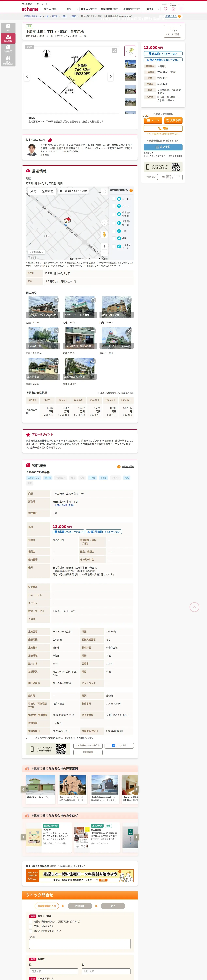Enable 病院 on the map
The height and width of the screenshot is (980, 207).
pos(114,238)
